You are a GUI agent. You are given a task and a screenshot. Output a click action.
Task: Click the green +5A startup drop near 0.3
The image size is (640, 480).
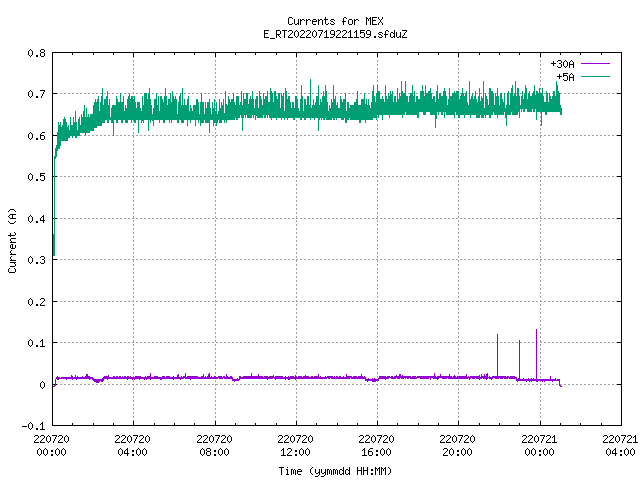coord(54,245)
